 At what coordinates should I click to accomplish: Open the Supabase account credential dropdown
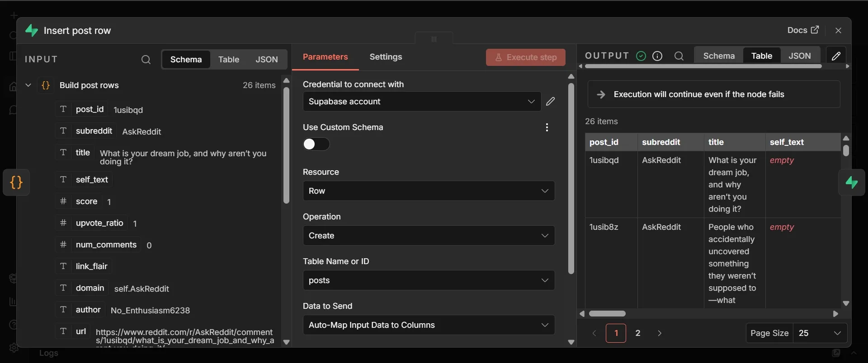point(422,102)
